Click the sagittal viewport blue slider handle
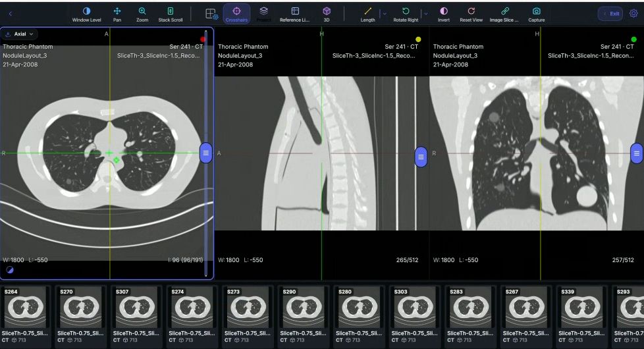 tap(421, 157)
